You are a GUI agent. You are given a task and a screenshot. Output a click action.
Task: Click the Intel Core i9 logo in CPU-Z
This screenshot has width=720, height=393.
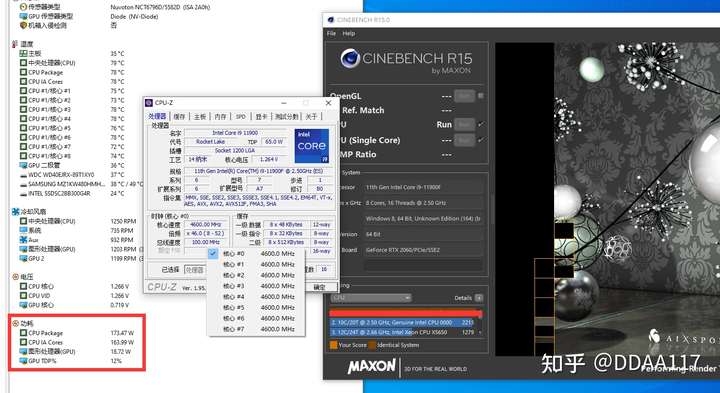312,146
